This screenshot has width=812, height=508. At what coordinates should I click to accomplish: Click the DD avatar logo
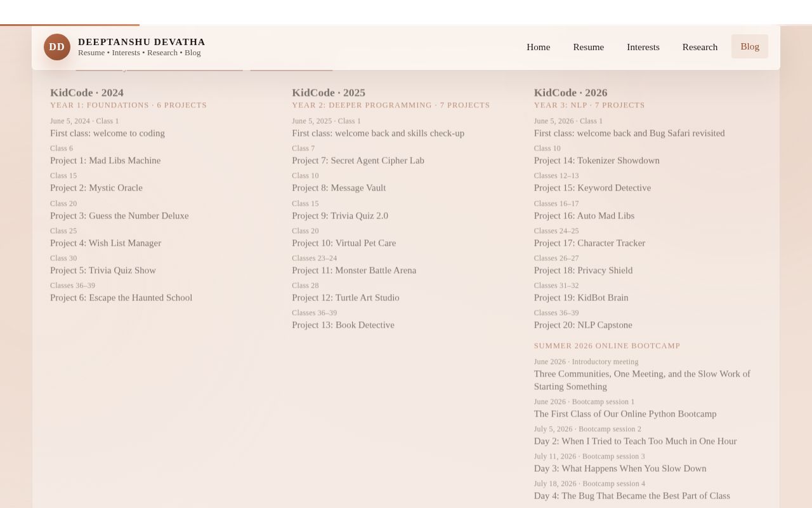(x=57, y=47)
